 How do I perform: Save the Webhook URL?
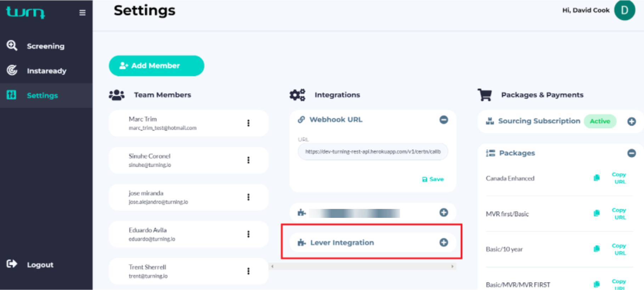coord(433,179)
